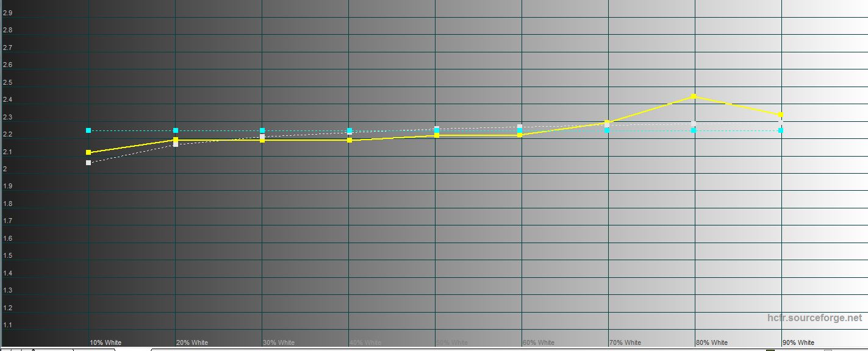Screen dimensions: 868x351
Task: Click the 2.9 gamma axis label
Action: pos(7,13)
